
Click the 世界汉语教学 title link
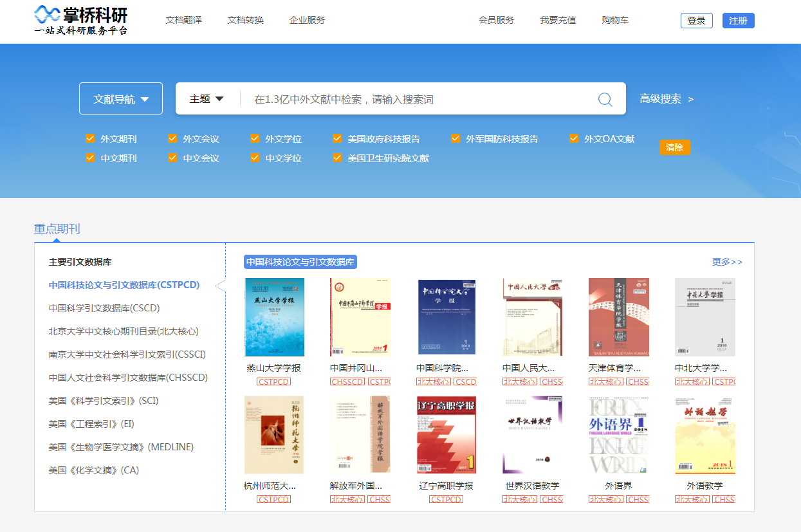[533, 486]
